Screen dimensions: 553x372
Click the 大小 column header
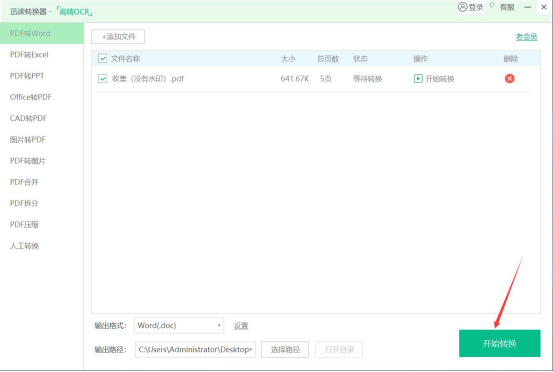click(x=288, y=59)
